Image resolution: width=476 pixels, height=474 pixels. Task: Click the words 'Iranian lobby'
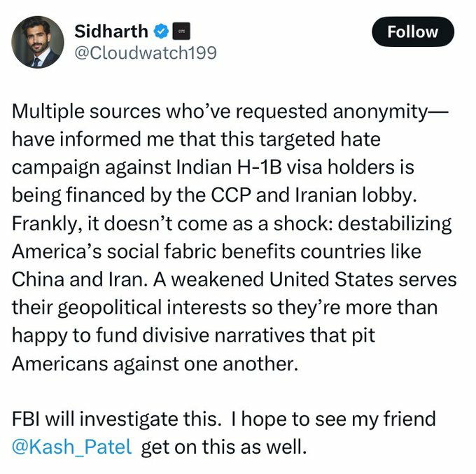click(x=356, y=195)
